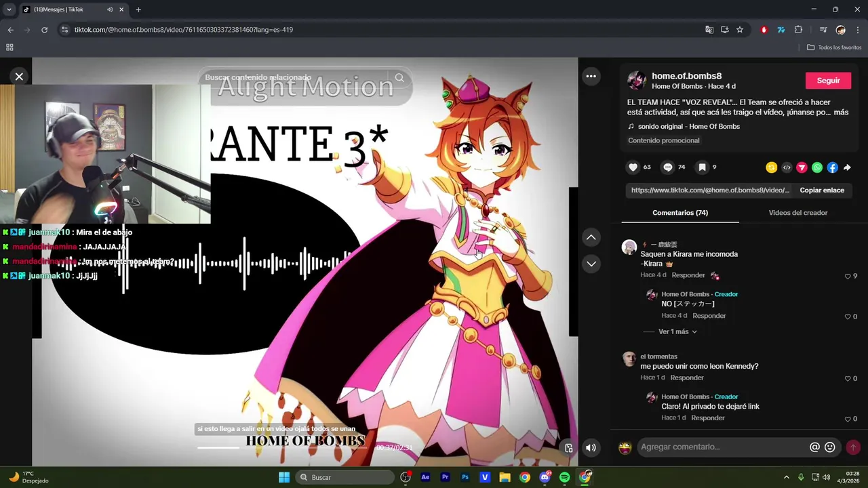Viewport: 868px width, 488px height.
Task: View site information icon in address bar
Action: [64, 30]
